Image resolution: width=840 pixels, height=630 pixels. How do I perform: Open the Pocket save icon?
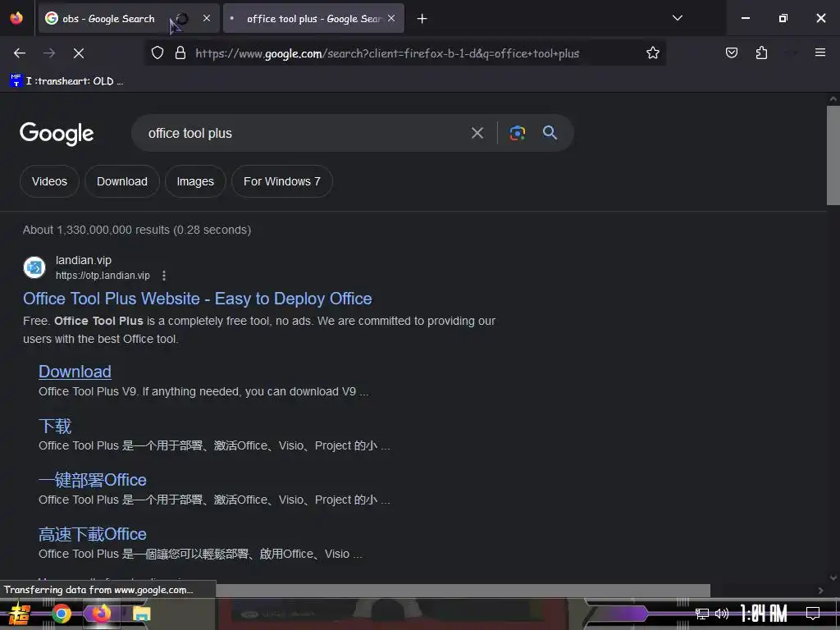pyautogui.click(x=731, y=52)
